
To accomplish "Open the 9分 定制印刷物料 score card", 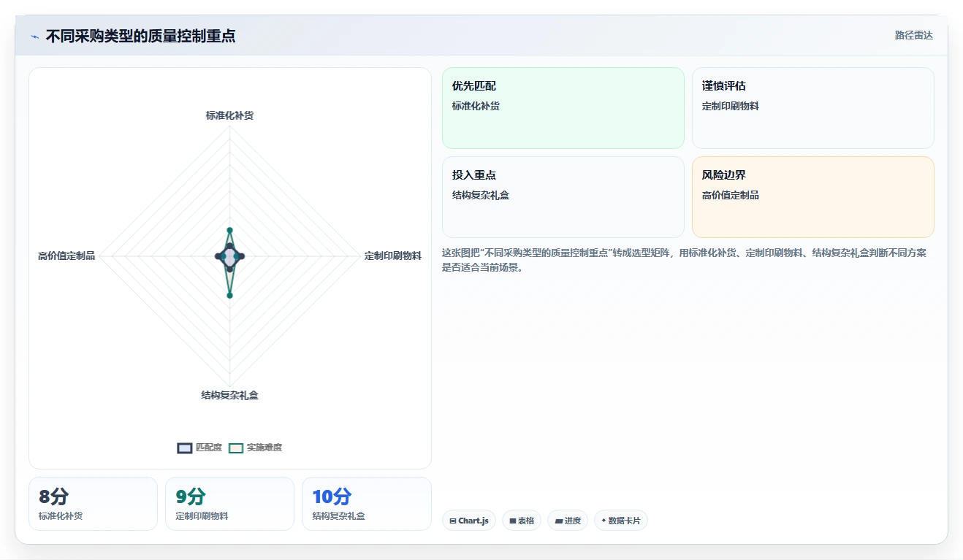I will pos(229,504).
